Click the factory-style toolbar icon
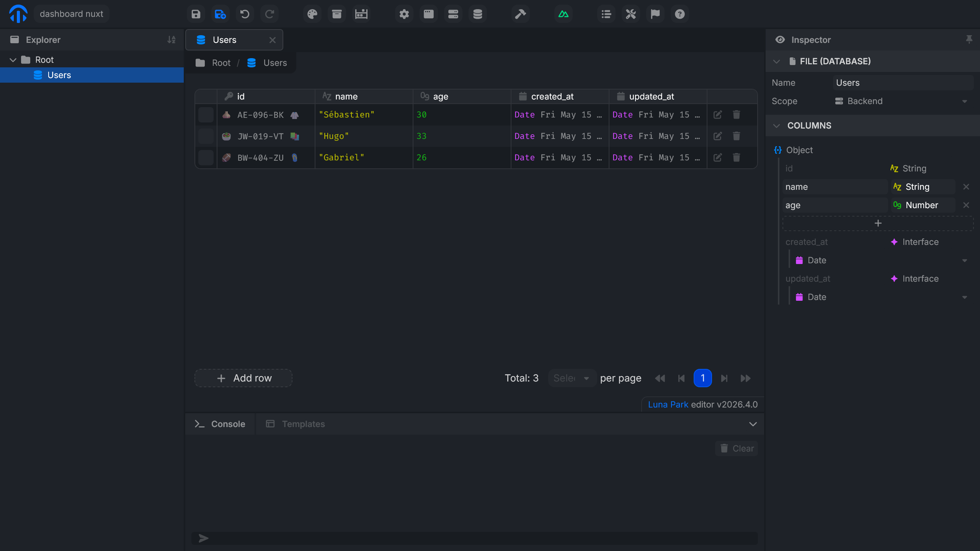 361,14
